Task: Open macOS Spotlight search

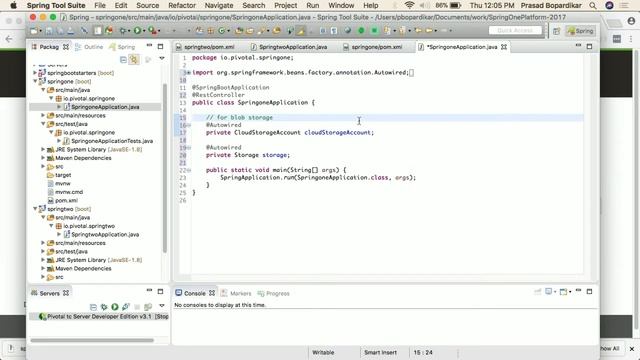Action: [x=593, y=6]
